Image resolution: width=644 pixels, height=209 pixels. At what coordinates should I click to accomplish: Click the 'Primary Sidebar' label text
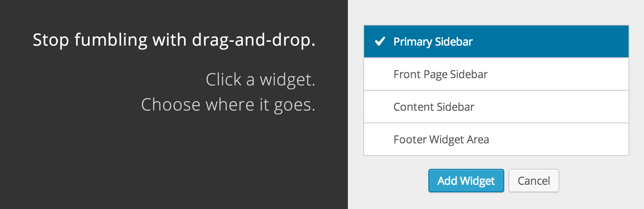click(433, 42)
